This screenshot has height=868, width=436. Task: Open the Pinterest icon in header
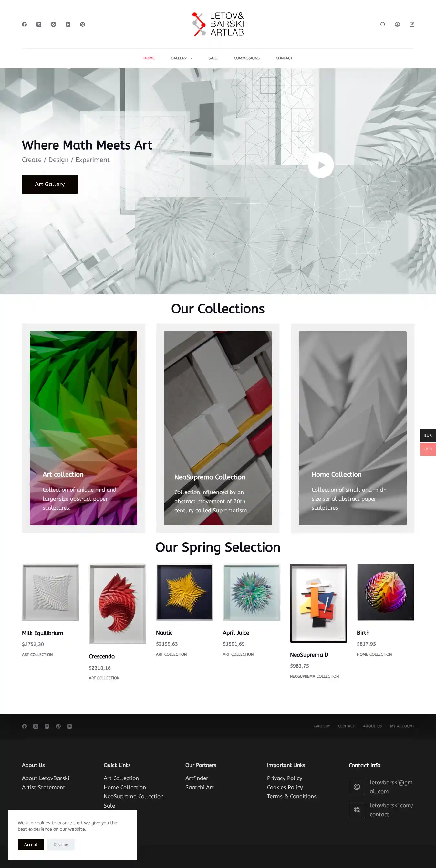(x=82, y=24)
